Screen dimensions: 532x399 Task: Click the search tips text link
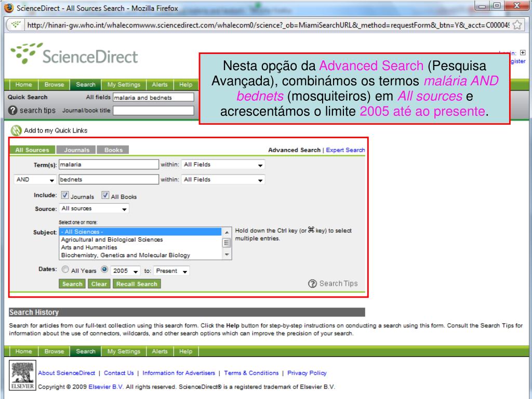[x=37, y=111]
